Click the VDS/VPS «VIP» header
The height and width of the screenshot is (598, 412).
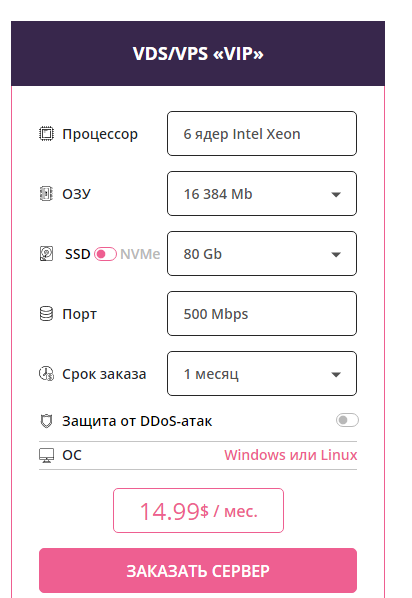pos(198,53)
